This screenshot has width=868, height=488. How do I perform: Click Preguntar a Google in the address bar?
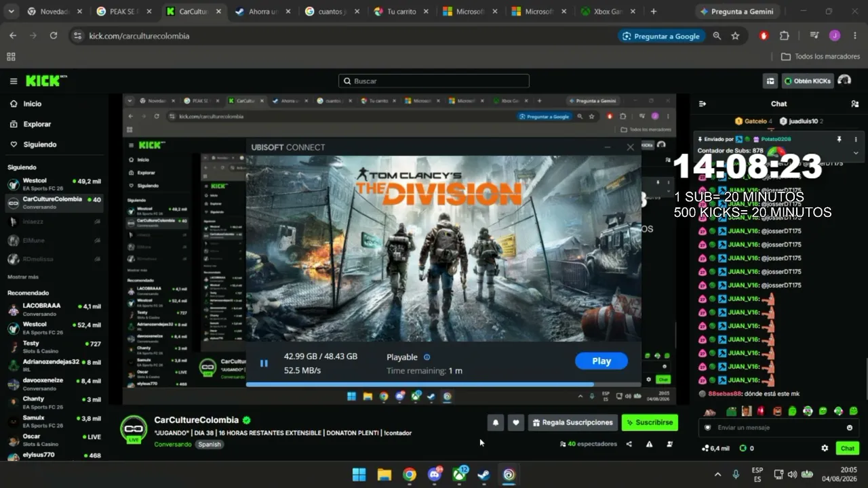(661, 36)
